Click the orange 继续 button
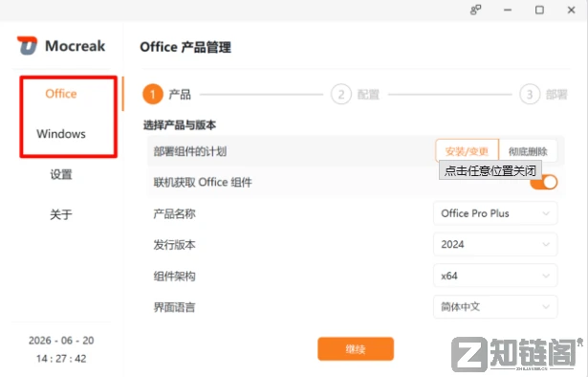This screenshot has height=377, width=588. pyautogui.click(x=356, y=349)
